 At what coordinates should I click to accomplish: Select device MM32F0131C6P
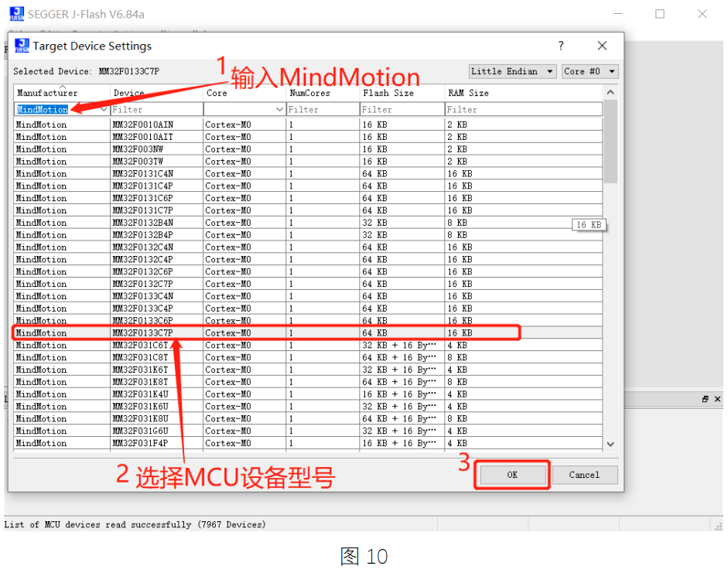308,198
